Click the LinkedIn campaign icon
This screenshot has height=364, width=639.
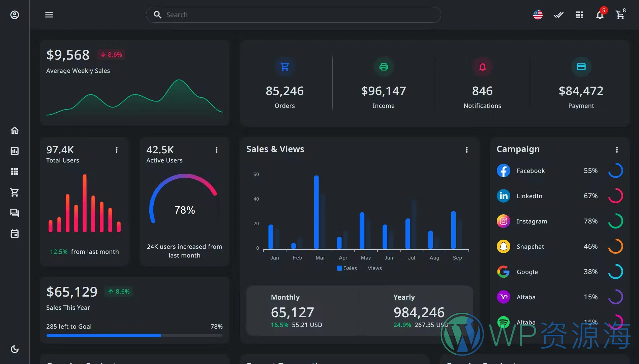[x=504, y=196]
